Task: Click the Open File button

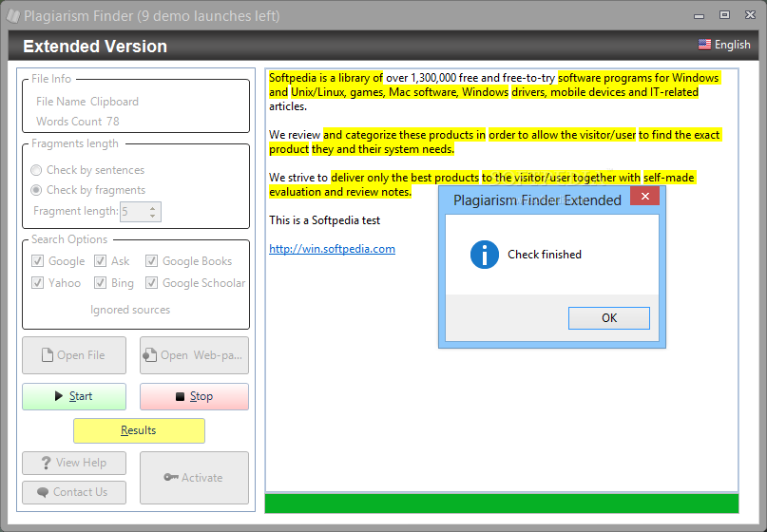Action: pos(74,355)
